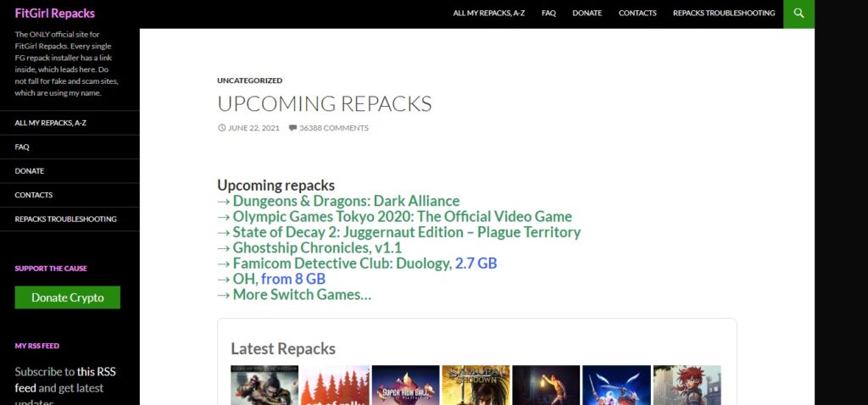Open the dark lantern figure cover thumbnail

[547, 385]
